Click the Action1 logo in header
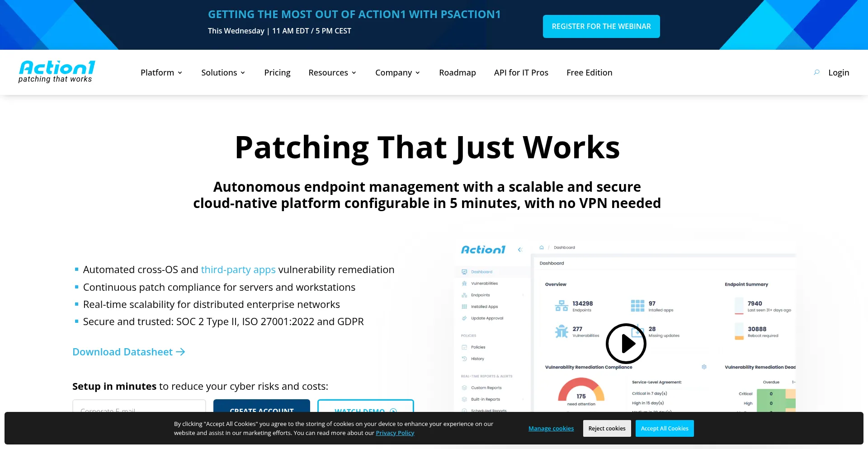The width and height of the screenshot is (868, 449). (57, 72)
